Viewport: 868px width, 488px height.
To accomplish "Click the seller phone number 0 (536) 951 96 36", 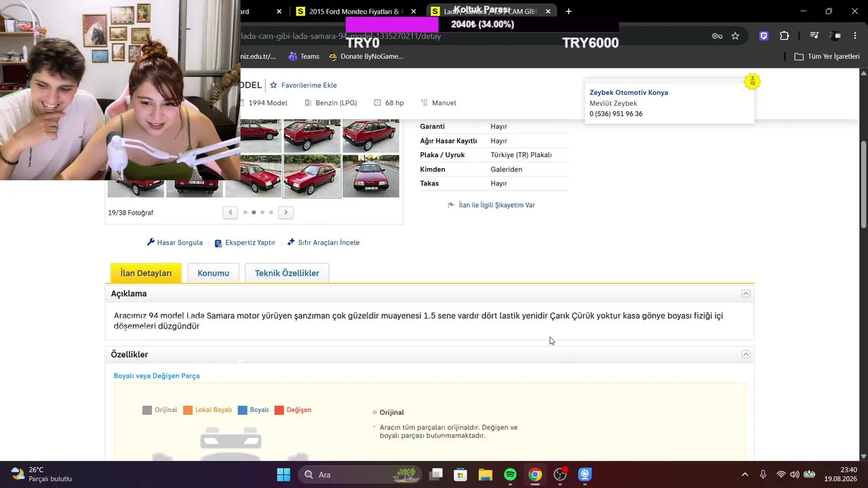I will pyautogui.click(x=616, y=114).
